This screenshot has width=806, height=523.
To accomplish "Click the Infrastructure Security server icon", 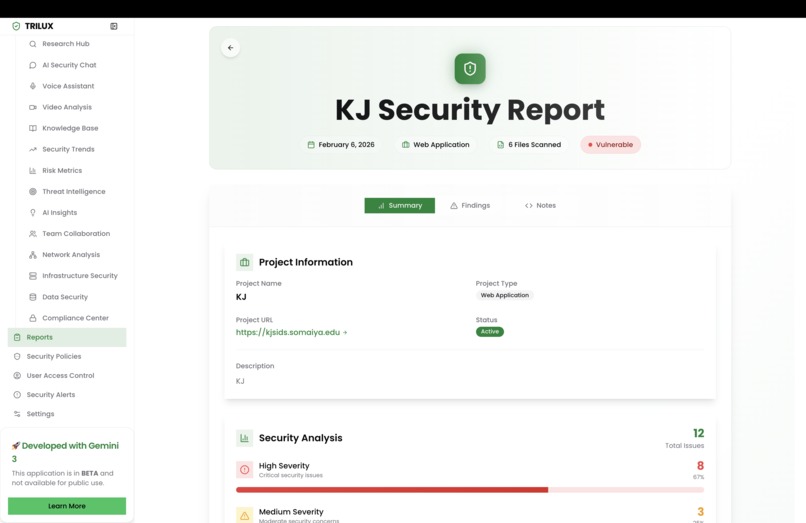I will pyautogui.click(x=33, y=276).
